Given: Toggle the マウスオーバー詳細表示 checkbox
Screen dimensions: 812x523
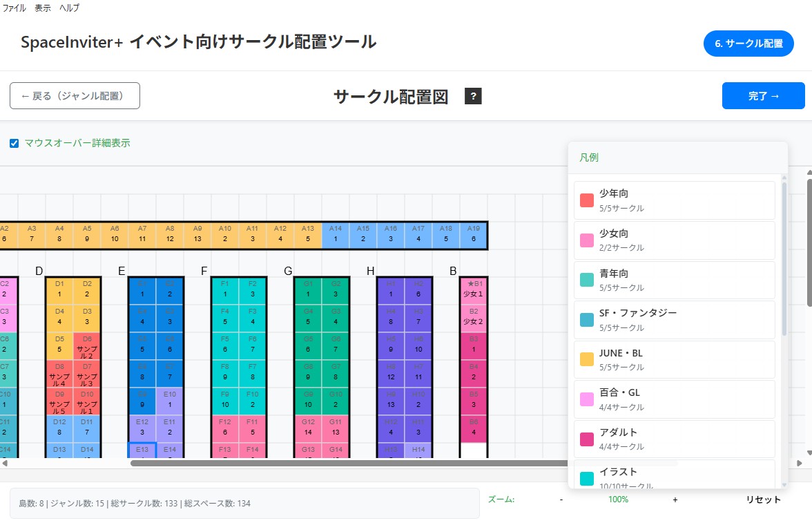Looking at the screenshot, I should coord(14,143).
